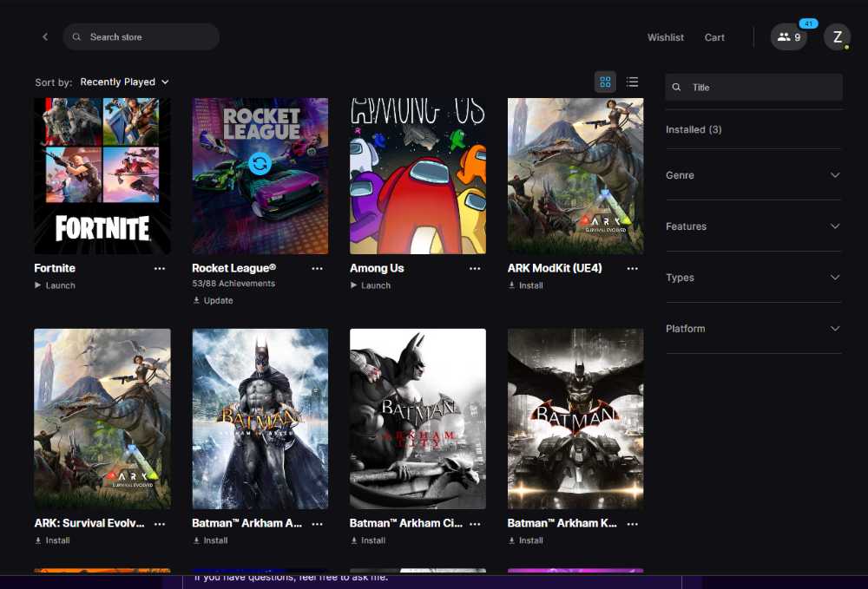Go back using the back arrow
Image resolution: width=868 pixels, height=589 pixels.
click(x=45, y=37)
